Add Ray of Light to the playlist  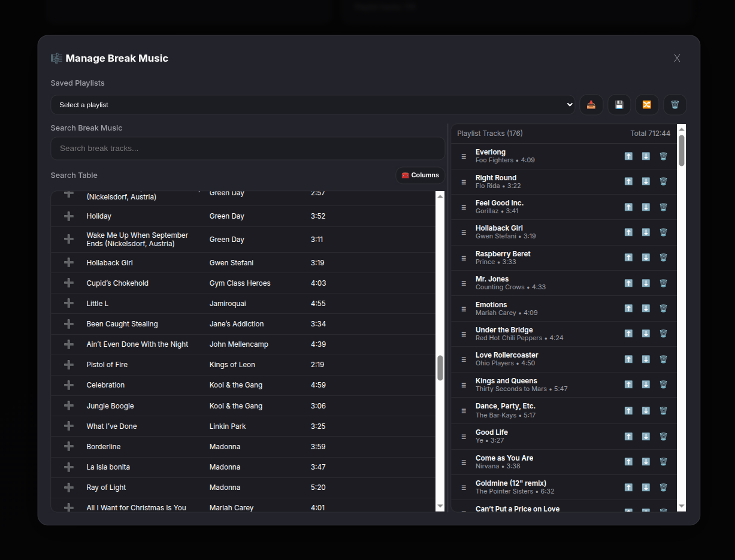tap(69, 487)
